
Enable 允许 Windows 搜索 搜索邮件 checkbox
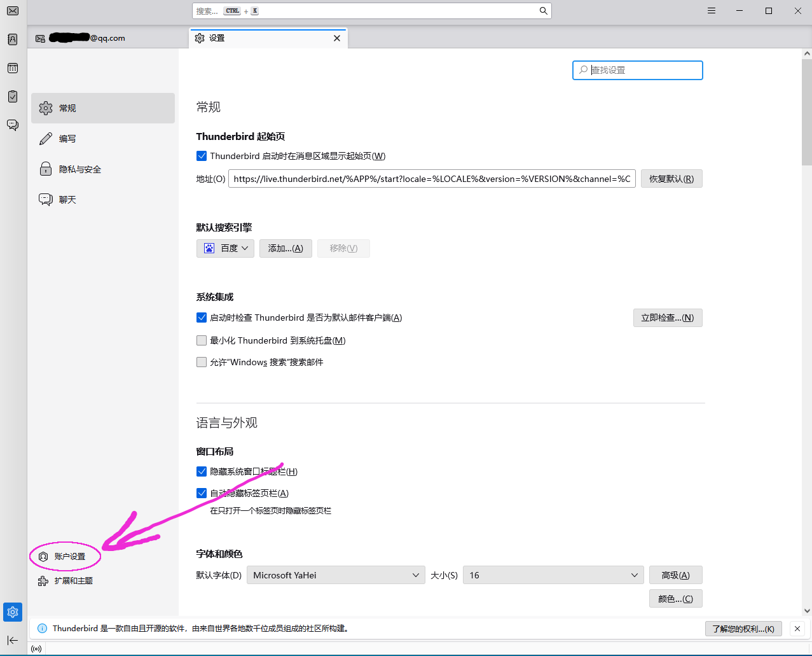coord(202,362)
